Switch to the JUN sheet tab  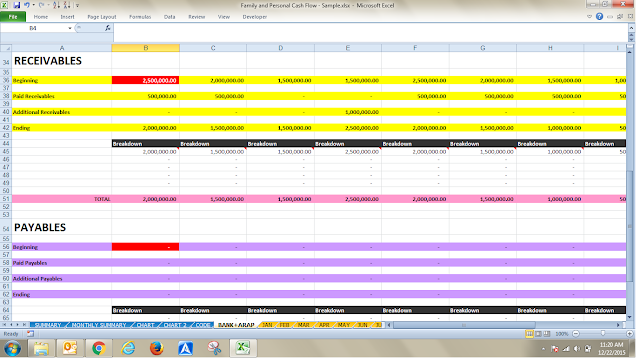coord(362,325)
